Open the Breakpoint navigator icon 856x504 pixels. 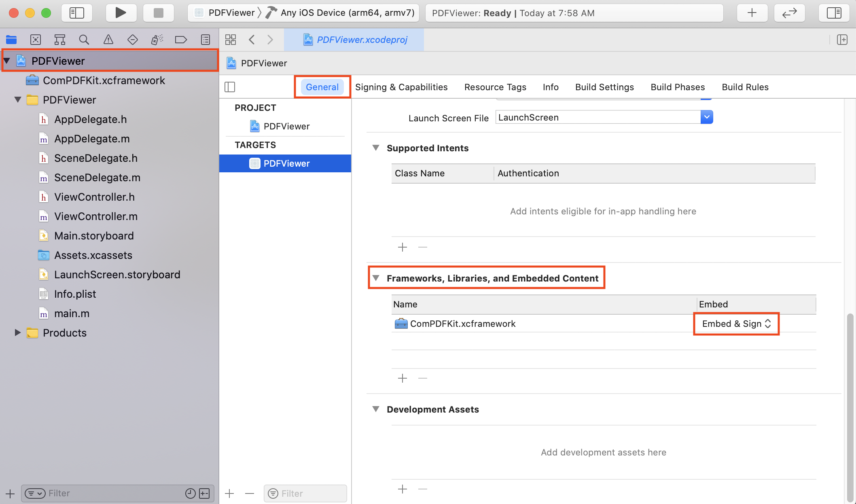(181, 40)
